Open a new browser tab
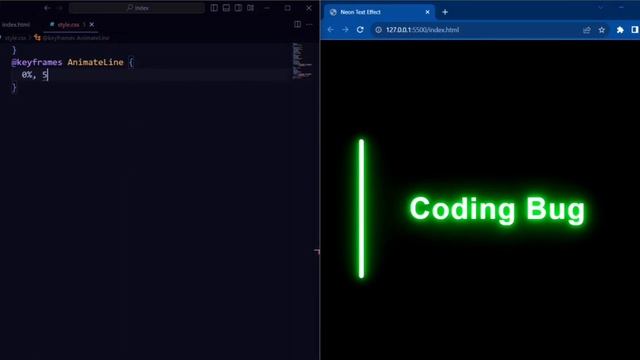Viewport: 640px width, 360px height. [x=445, y=12]
